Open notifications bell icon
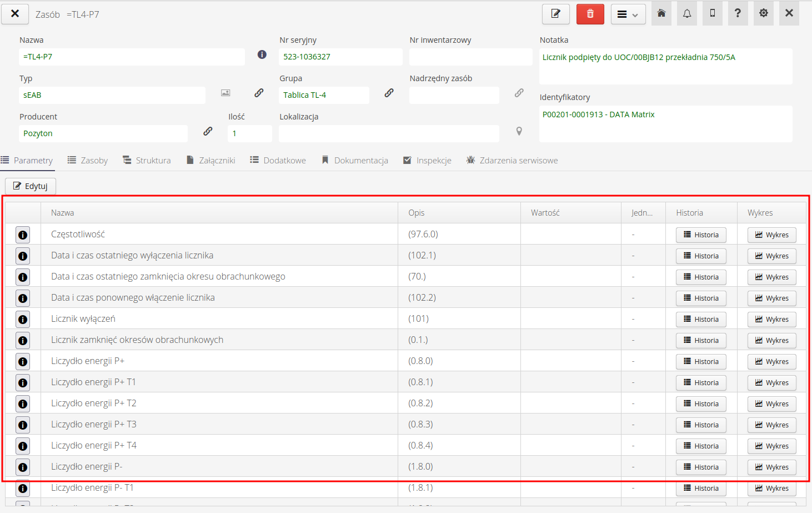Viewport: 812px width, 513px height. [x=687, y=13]
